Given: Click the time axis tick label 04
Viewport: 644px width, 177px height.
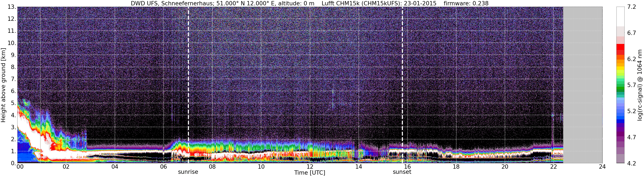Looking at the screenshot, I should (x=115, y=167).
